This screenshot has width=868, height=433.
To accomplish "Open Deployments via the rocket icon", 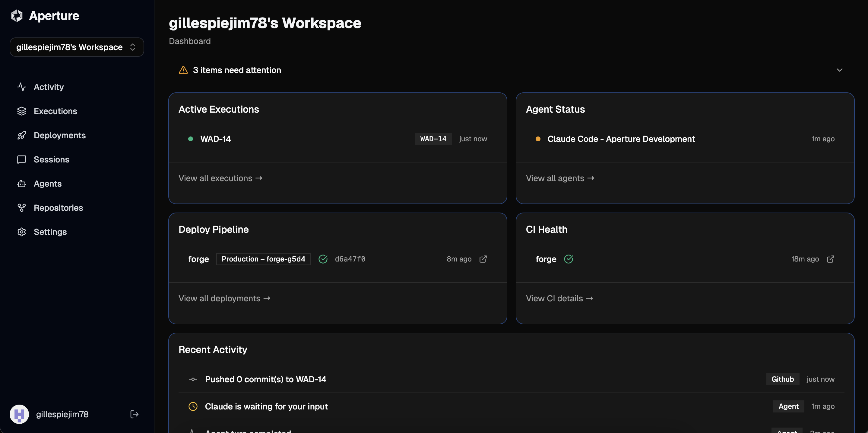I will click(22, 135).
